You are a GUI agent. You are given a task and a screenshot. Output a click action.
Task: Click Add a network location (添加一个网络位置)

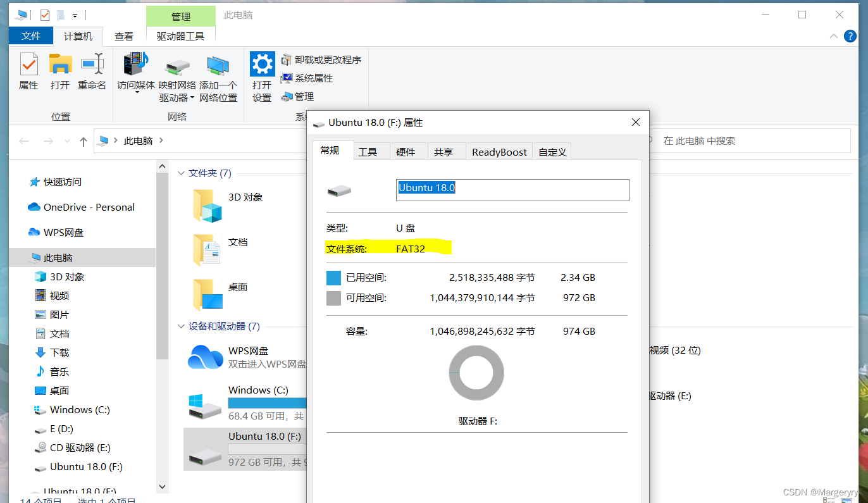pos(218,79)
